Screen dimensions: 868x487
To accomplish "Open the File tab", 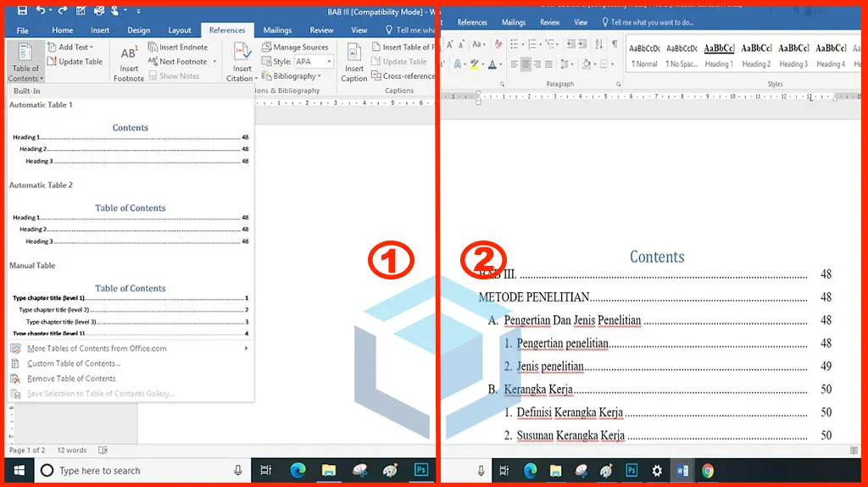I will pyautogui.click(x=23, y=30).
